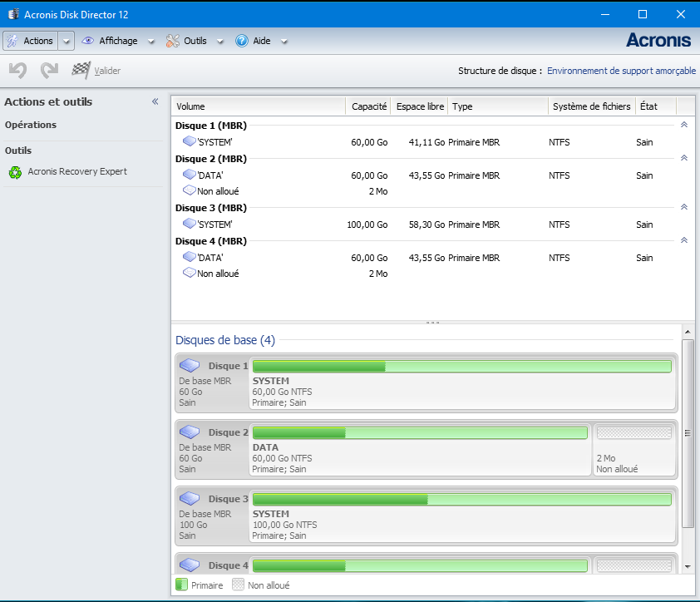Click the 41,11 Go free space cell

click(426, 142)
